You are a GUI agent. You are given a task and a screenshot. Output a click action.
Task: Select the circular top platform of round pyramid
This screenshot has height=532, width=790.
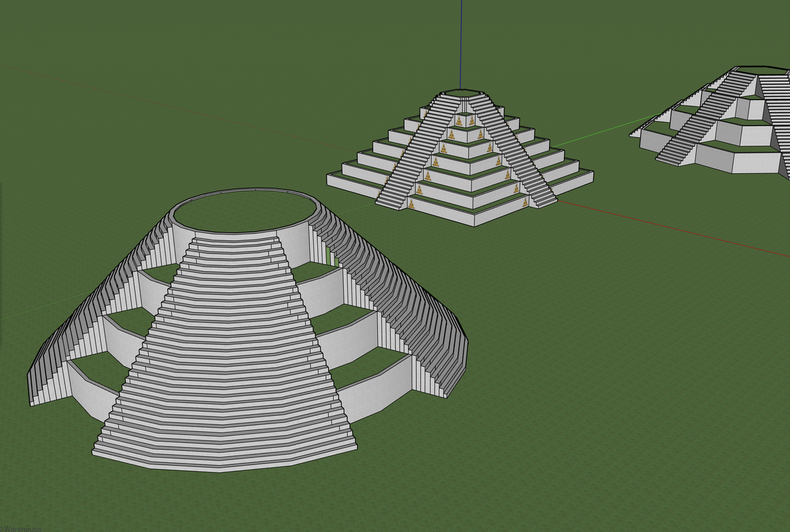click(240, 211)
